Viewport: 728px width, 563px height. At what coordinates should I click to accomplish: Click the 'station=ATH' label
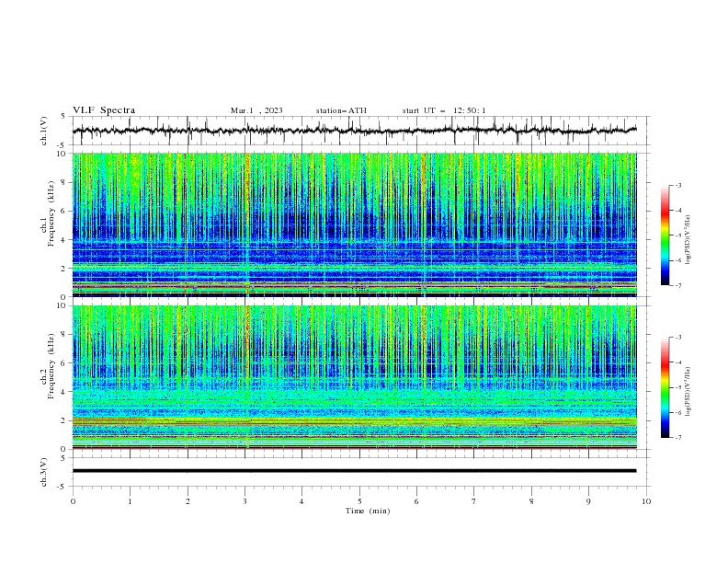341,110
